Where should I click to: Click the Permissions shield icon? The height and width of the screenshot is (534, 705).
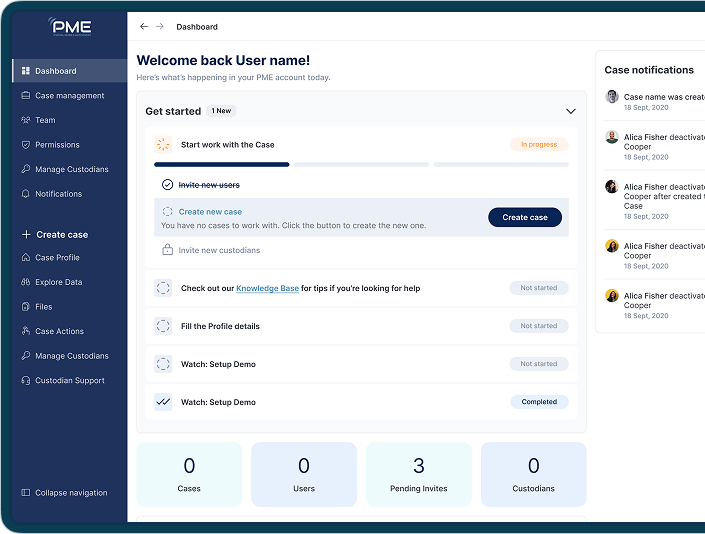click(x=26, y=145)
